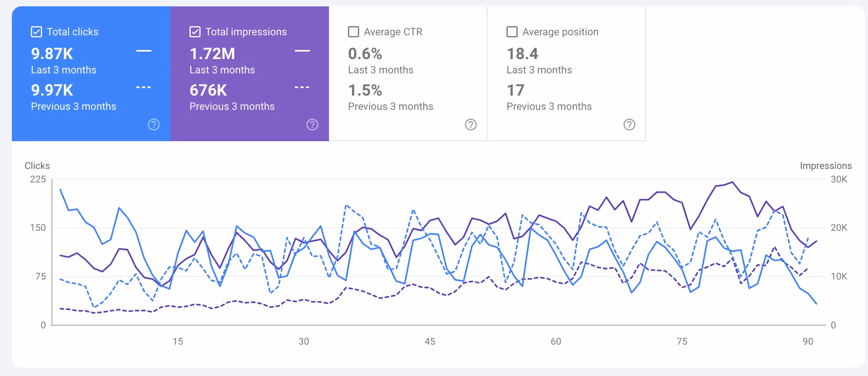Click the dashed line legend marker for Total clicks
Viewport: 868px width, 376px height.
coord(144,87)
